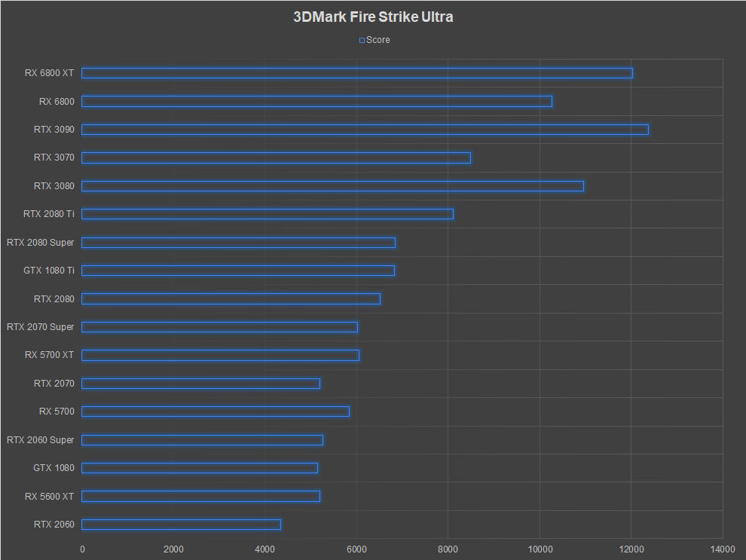746x560 pixels.
Task: Click the plain RTX 2080 score bar
Action: [x=231, y=298]
